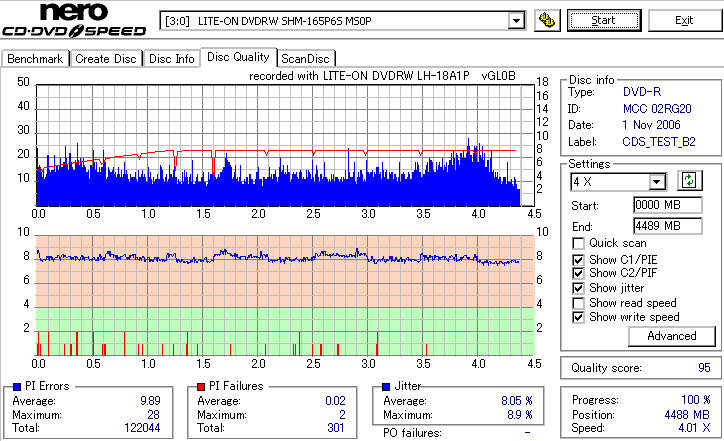Click the End 4489 MB field
724x441 pixels.
click(x=668, y=226)
